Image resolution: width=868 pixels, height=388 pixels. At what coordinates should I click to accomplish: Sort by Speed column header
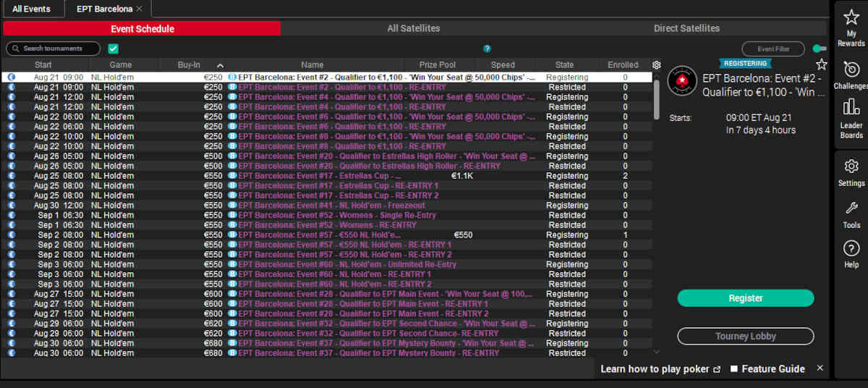coord(503,65)
